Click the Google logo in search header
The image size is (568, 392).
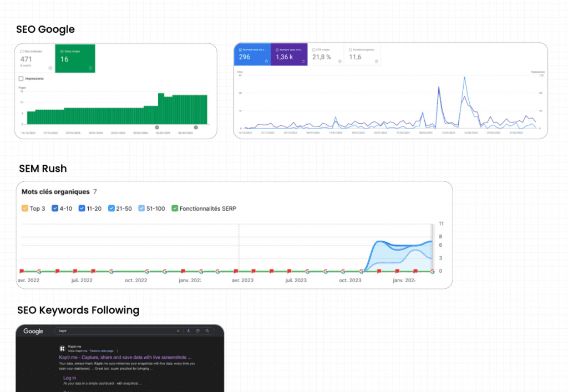(33, 332)
